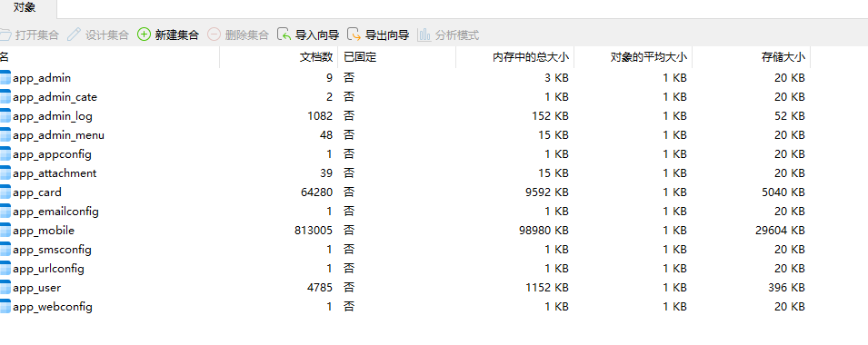Select the app_smsconfig collection entry
The width and height of the screenshot is (868, 345).
(x=52, y=250)
